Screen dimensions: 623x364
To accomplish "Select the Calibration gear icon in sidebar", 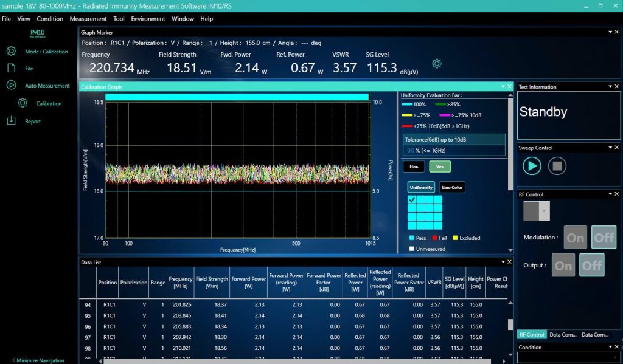I will pyautogui.click(x=23, y=103).
